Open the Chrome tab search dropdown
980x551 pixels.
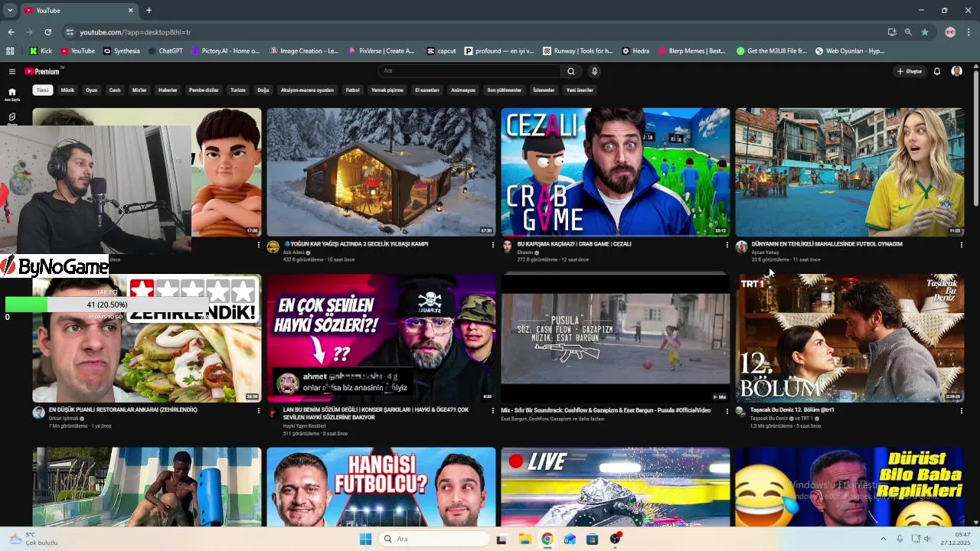pos(10,10)
